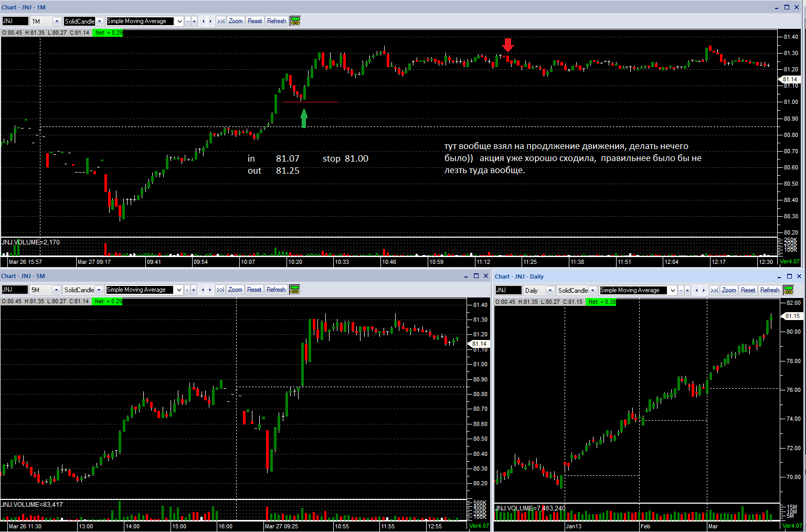
Task: Click Reset in the Daily chart toolbar
Action: (748, 291)
